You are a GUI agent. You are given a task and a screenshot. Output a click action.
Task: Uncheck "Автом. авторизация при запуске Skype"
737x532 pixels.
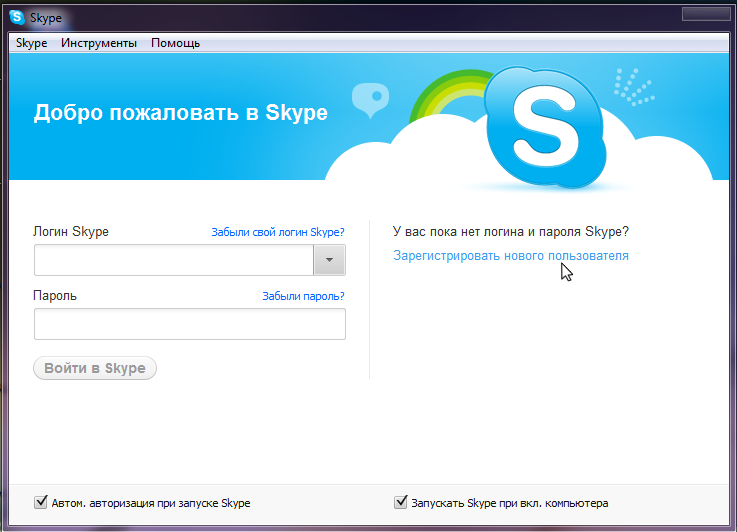pyautogui.click(x=41, y=502)
